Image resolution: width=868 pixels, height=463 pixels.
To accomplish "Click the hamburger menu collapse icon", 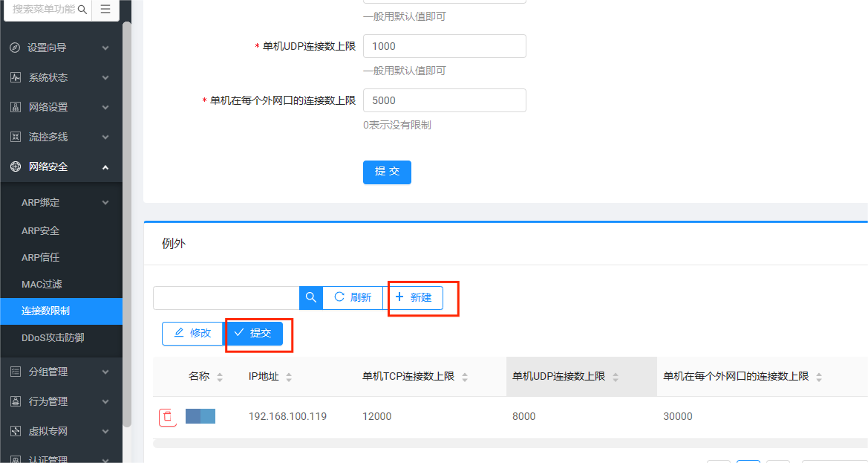I will 105,10.
